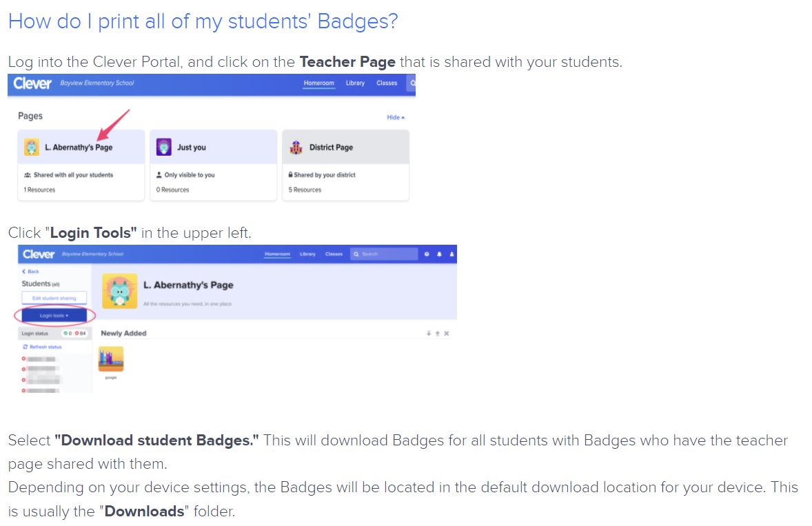
Task: Click into the Clever Search field
Action: pyautogui.click(x=384, y=254)
